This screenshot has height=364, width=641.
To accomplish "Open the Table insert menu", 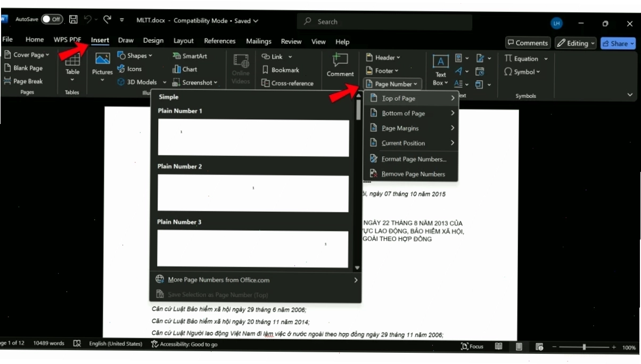I will click(72, 68).
